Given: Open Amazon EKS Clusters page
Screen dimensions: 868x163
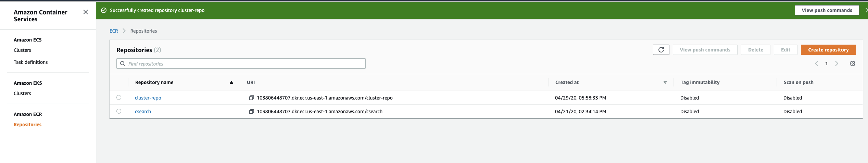Looking at the screenshot, I should point(22,93).
